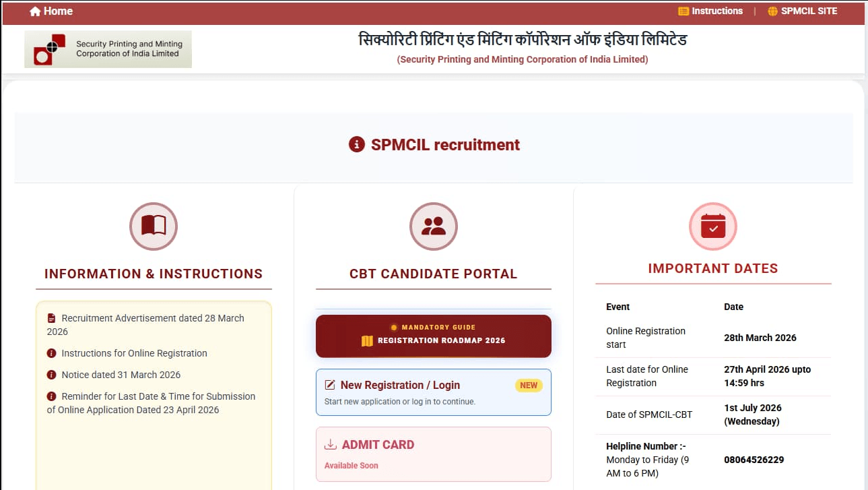
Task: Click the 'Event' column header
Action: (x=618, y=307)
